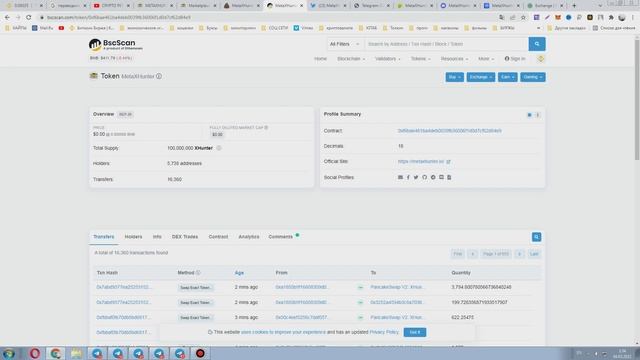Open the MetaMask fox extension icon
The width and height of the screenshot is (640, 360).
click(558, 18)
